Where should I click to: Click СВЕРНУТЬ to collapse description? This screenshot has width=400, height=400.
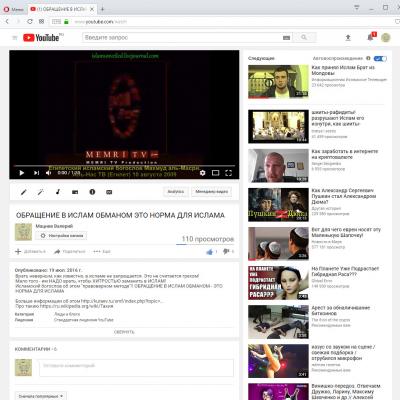tap(124, 332)
